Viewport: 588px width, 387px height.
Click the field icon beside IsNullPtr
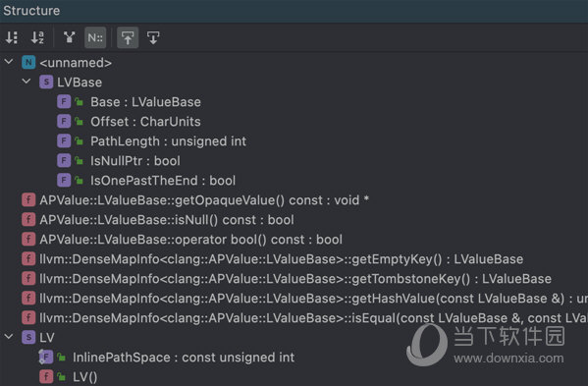(x=64, y=161)
